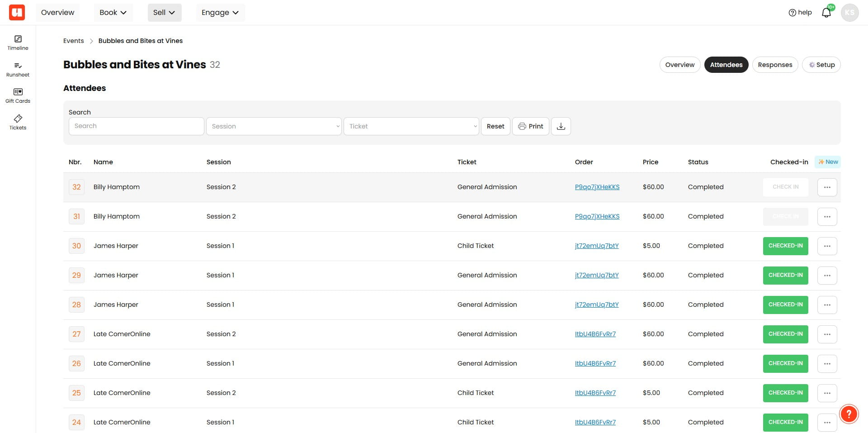The width and height of the screenshot is (868, 433).
Task: Open order jt72emUq7btY for attendee 30
Action: [x=596, y=246]
